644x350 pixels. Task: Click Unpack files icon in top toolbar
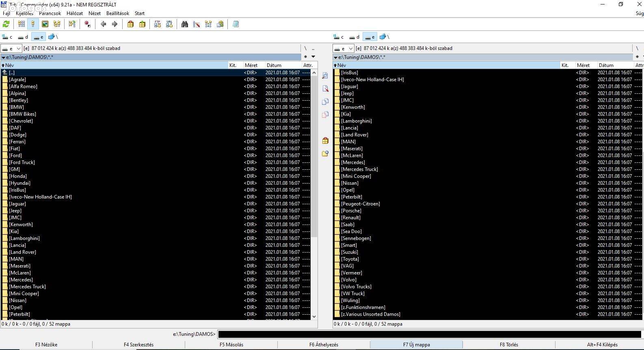(x=142, y=24)
